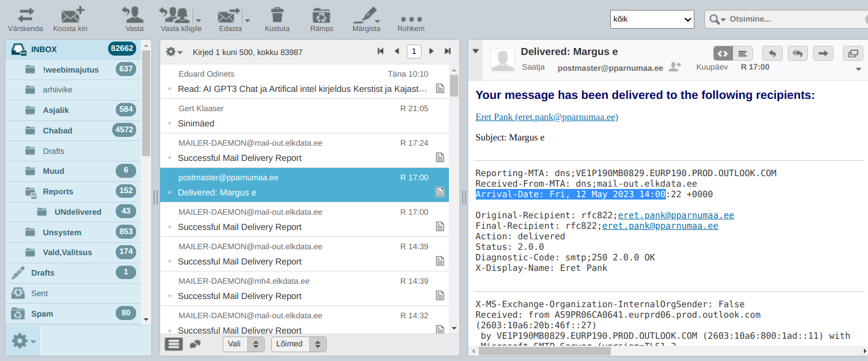Open the top-level Drafts folder with pencil icon
This screenshot has width=868, height=361.
point(73,273)
